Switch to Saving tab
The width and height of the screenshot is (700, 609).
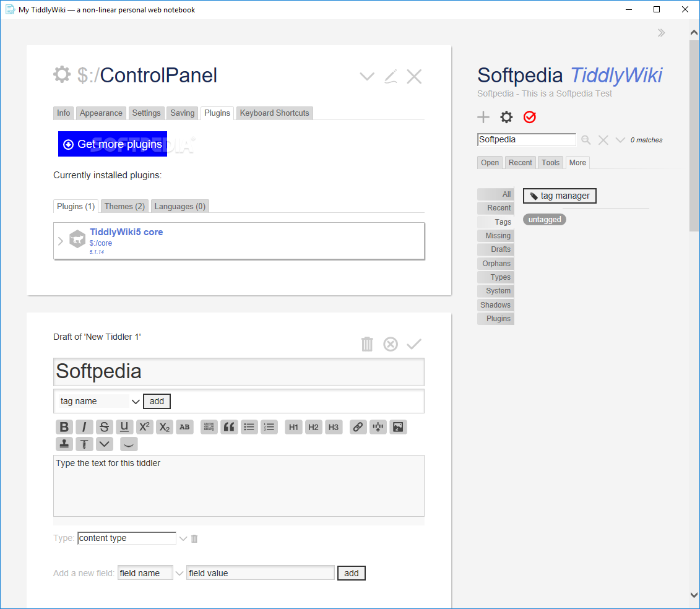tap(183, 113)
